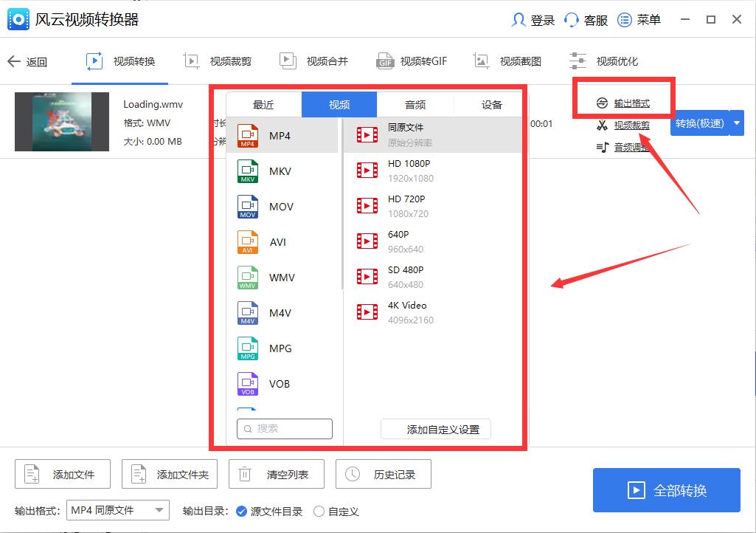Click 添加自定义设置 button
Image resolution: width=756 pixels, height=533 pixels.
(436, 429)
